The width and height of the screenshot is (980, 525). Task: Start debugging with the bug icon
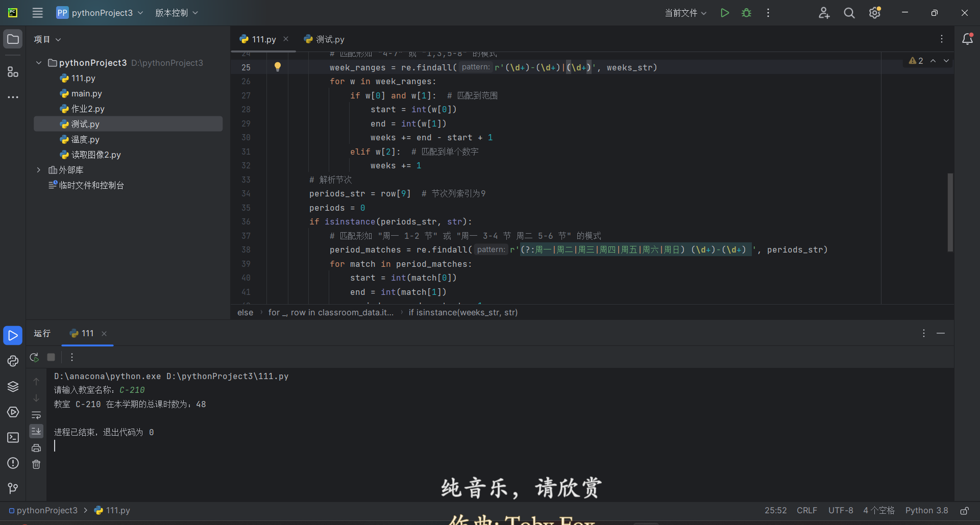point(747,13)
